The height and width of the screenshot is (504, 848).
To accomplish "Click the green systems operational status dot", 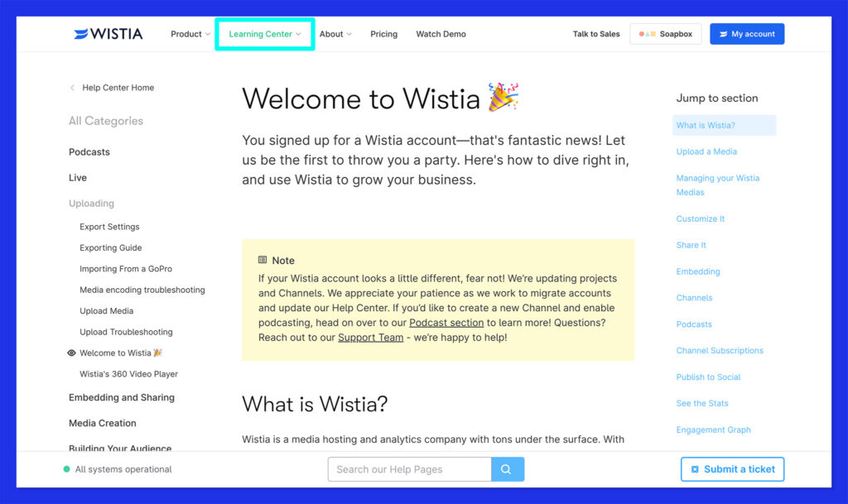I will click(x=67, y=469).
